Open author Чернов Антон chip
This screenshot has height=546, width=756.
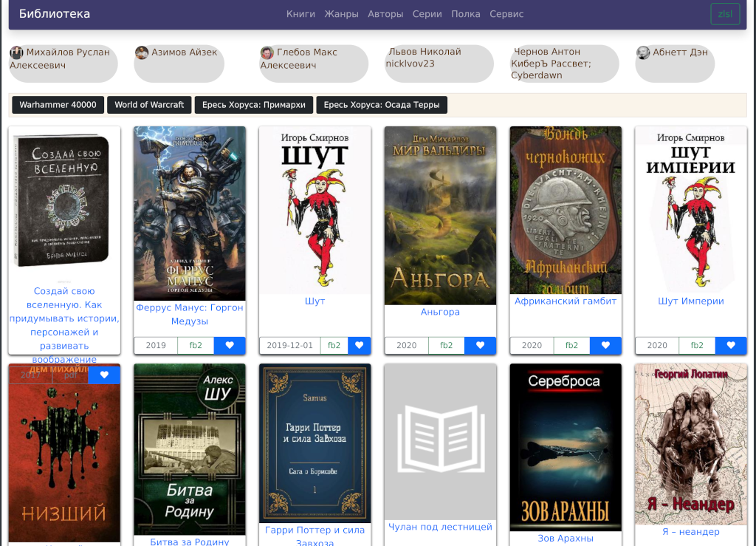coord(565,64)
